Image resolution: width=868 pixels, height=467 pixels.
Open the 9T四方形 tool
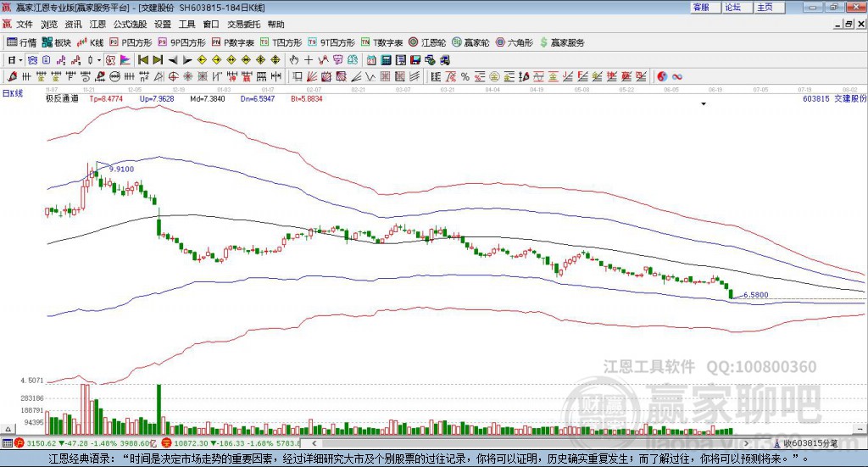coord(331,42)
